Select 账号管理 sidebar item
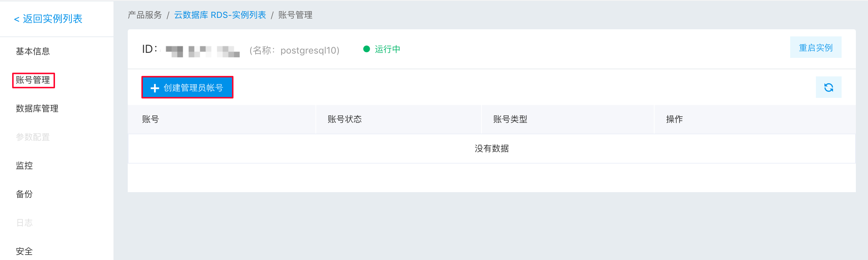 (x=33, y=80)
